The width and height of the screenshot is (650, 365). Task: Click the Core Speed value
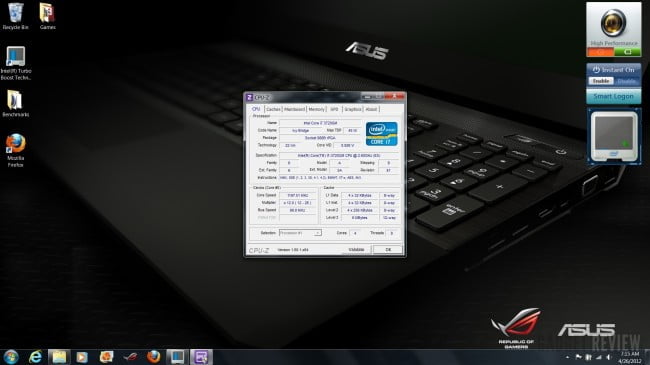[x=298, y=195]
